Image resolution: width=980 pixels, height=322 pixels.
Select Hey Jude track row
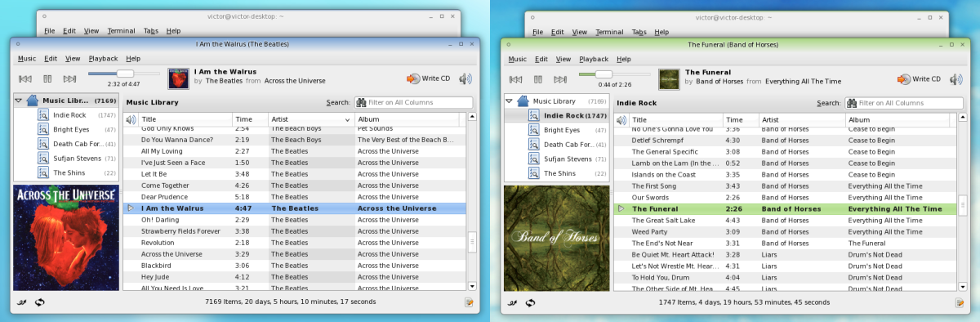pos(295,277)
